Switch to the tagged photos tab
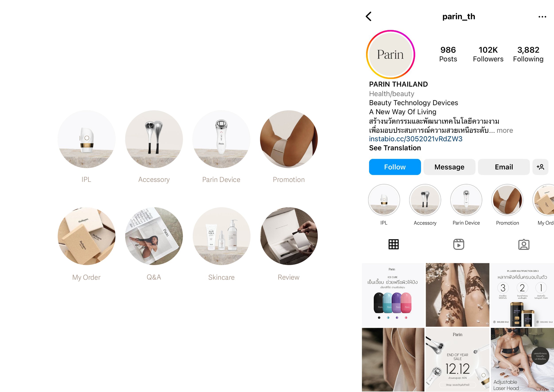The width and height of the screenshot is (554, 392). 524,244
